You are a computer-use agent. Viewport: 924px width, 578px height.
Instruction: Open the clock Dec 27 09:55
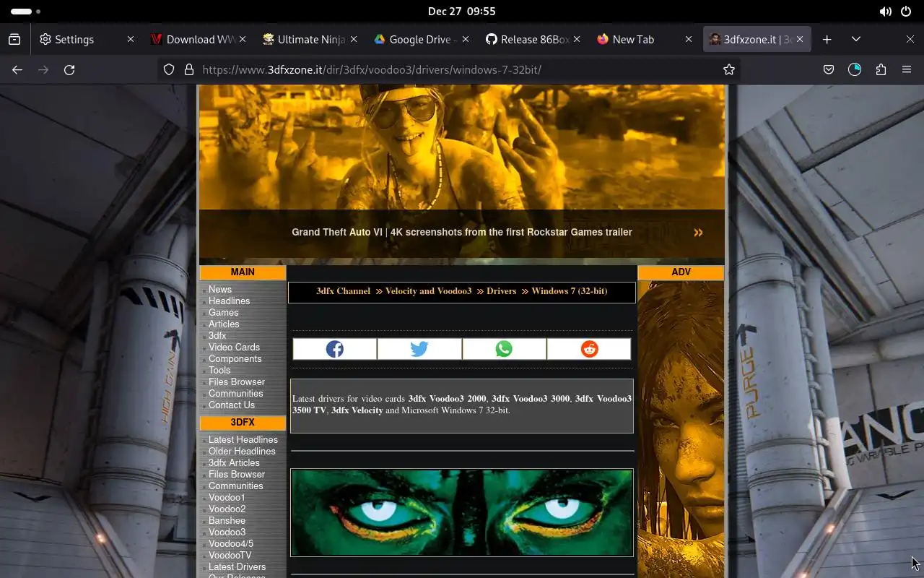point(462,12)
